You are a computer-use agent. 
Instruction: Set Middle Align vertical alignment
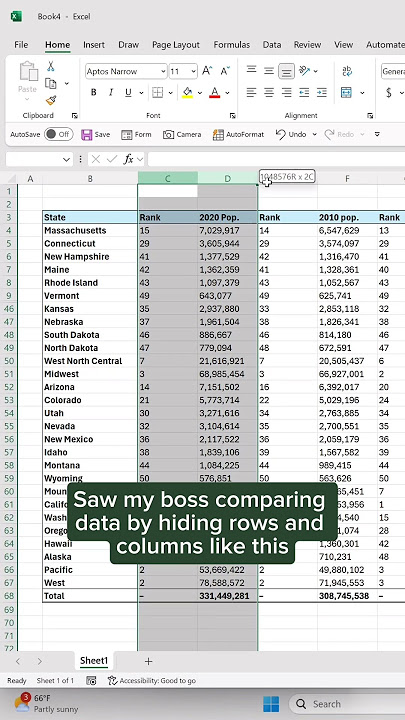click(269, 70)
